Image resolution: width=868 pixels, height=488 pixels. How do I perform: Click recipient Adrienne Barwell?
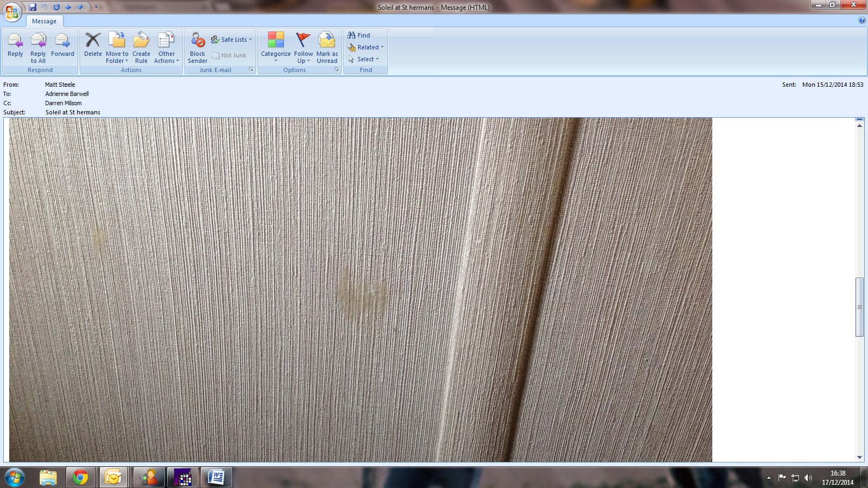(x=67, y=94)
